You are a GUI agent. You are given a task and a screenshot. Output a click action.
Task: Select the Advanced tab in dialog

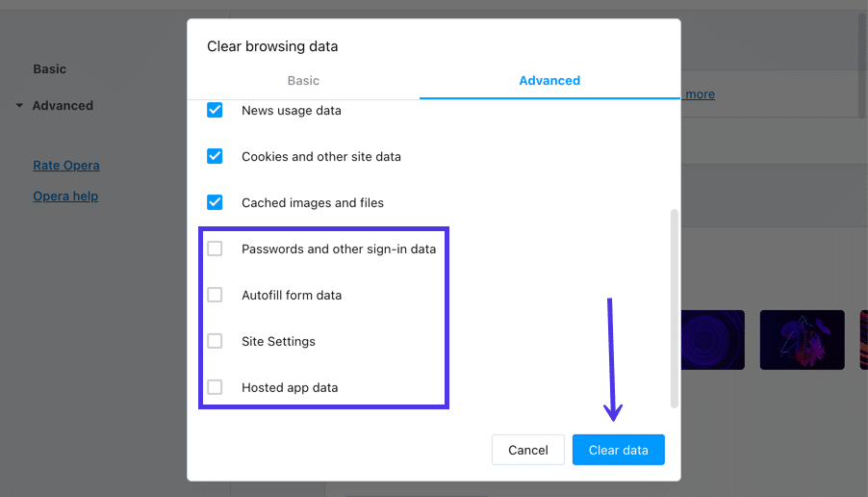(549, 81)
